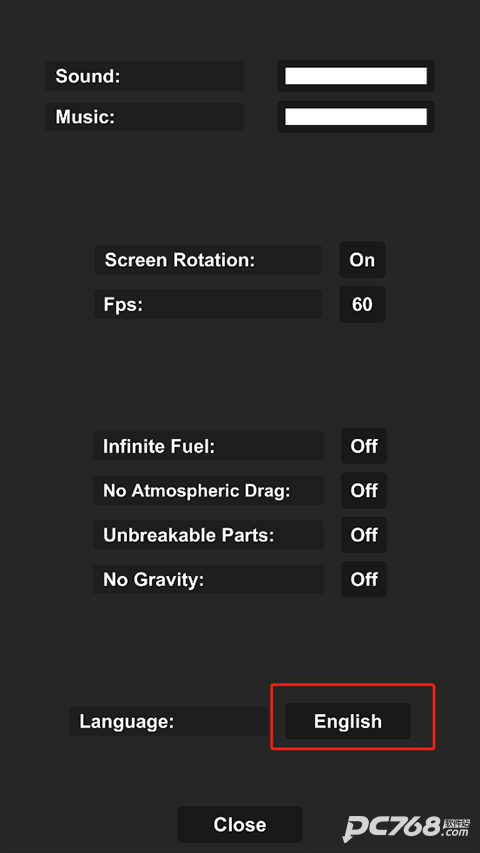Adjust the Sound volume slider
The width and height of the screenshot is (480, 853).
pyautogui.click(x=356, y=76)
